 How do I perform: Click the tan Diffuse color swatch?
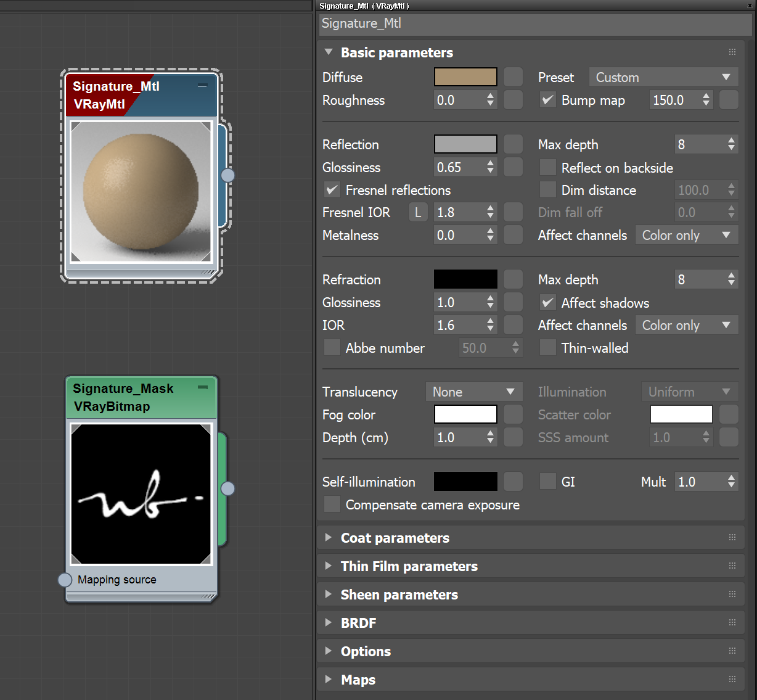(465, 77)
